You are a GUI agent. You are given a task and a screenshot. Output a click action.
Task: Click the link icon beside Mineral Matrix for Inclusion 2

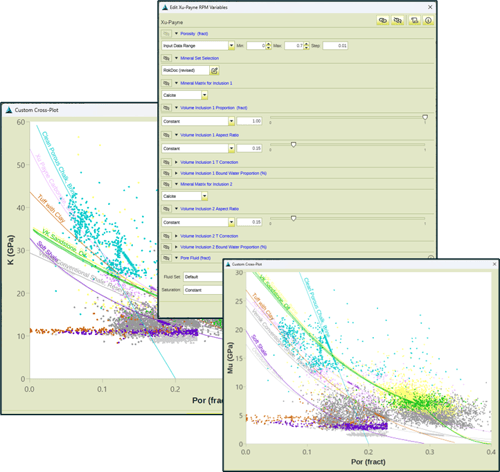pyautogui.click(x=166, y=184)
